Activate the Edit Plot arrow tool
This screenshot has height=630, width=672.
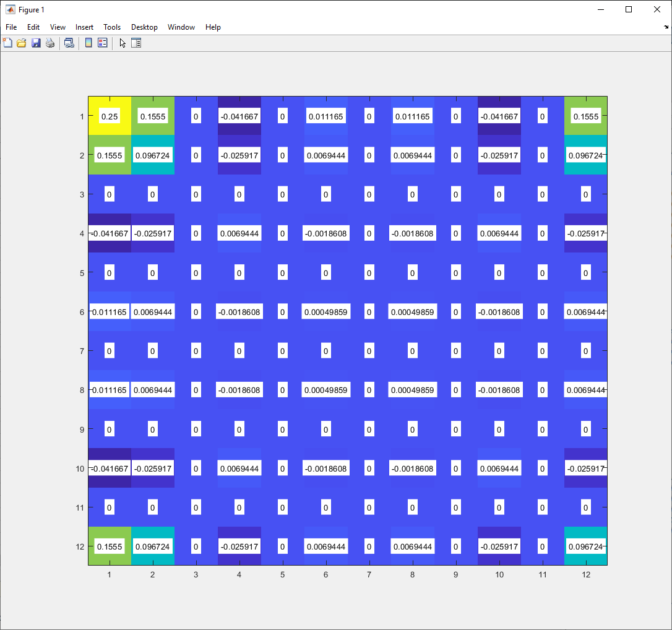[123, 43]
